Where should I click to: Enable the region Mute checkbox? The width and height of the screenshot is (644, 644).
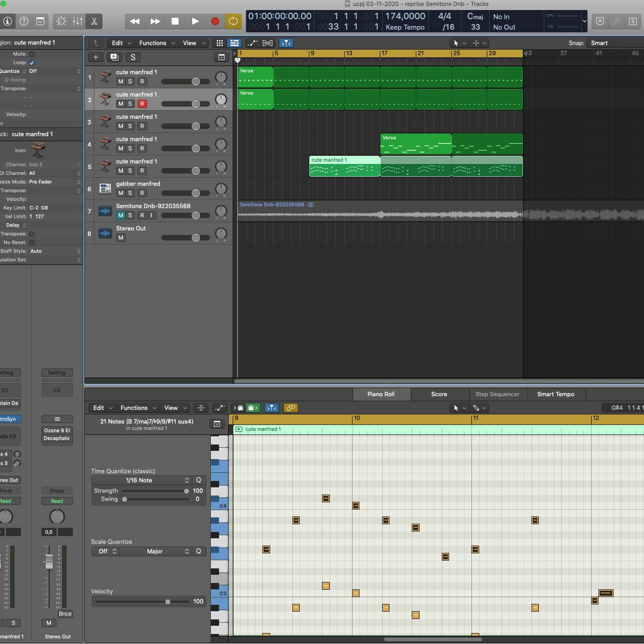point(32,54)
